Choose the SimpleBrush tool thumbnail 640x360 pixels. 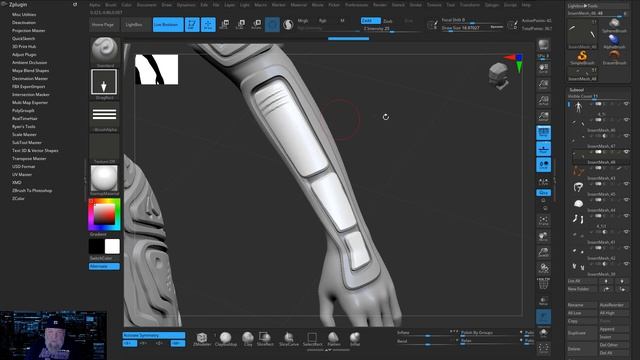(582, 57)
